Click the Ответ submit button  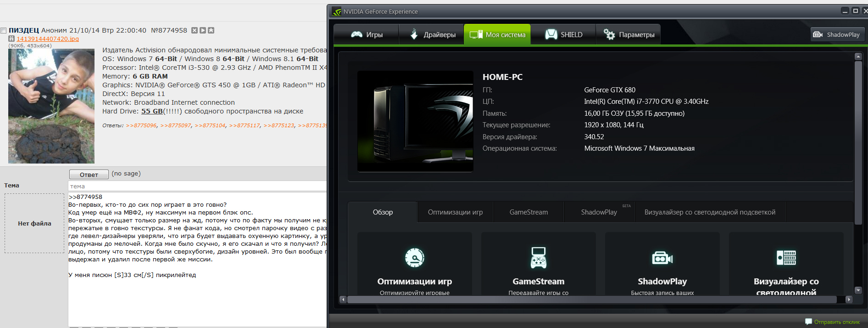coord(89,175)
